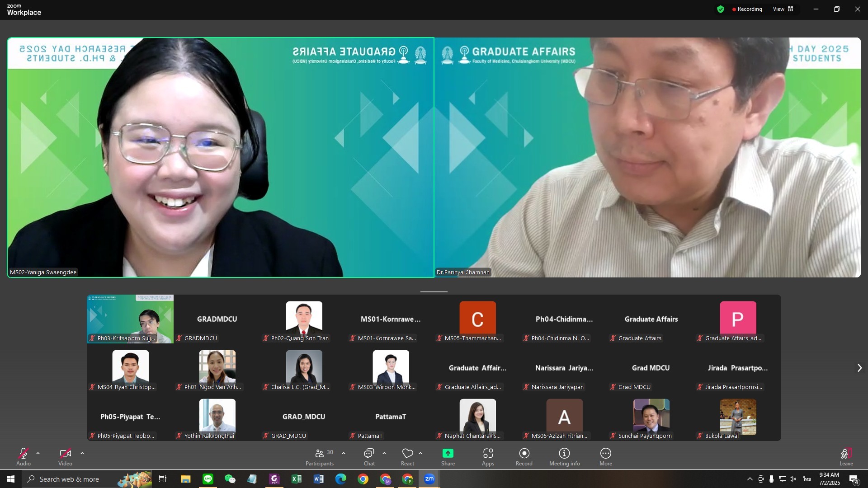Viewport: 868px width, 488px height.
Task: Show next page of participants
Action: coord(859,368)
